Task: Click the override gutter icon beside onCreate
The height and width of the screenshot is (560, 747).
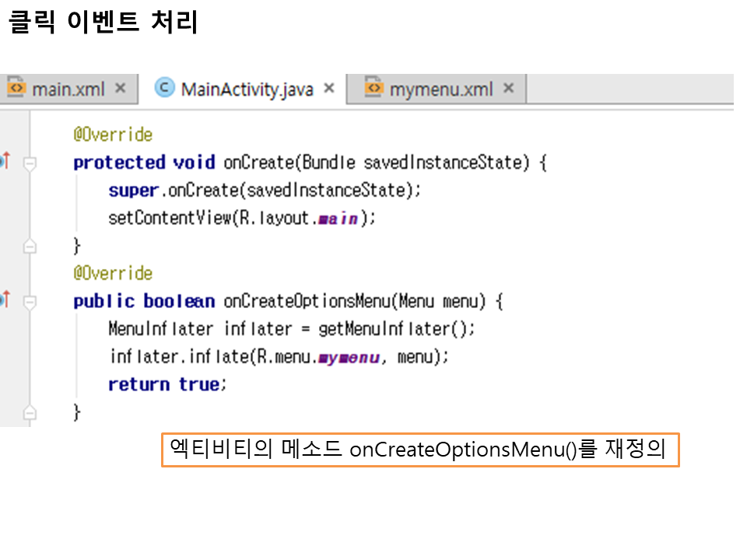Action: tap(5, 161)
